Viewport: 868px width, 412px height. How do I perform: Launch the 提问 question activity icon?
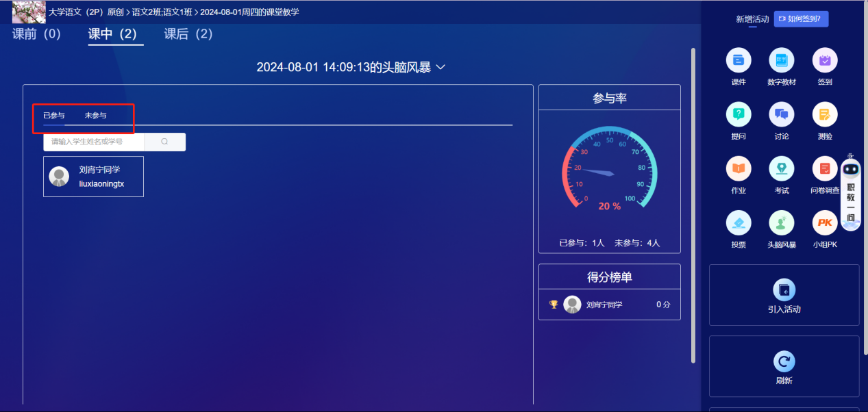[x=738, y=114]
